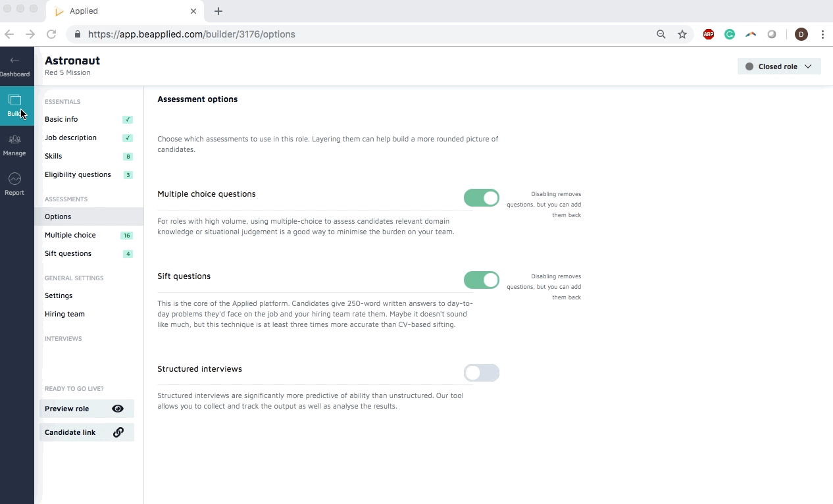Click the browser address bar URL
This screenshot has width=833, height=504.
(x=191, y=34)
